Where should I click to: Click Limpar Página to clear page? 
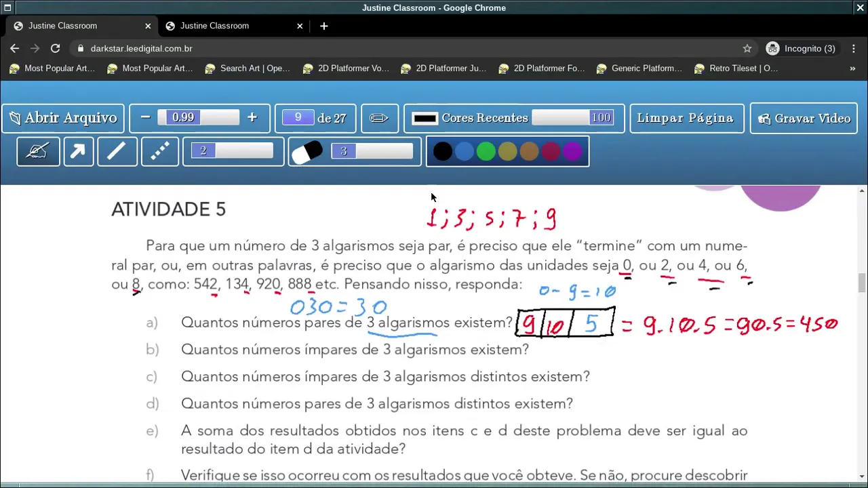686,118
